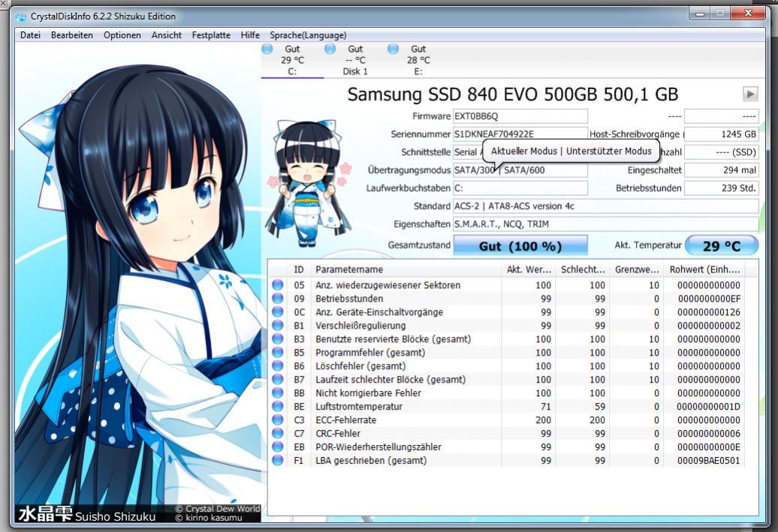Click the Host-Schreibvorgänge 1245 GB value
This screenshot has height=532, width=778.
coord(722,134)
